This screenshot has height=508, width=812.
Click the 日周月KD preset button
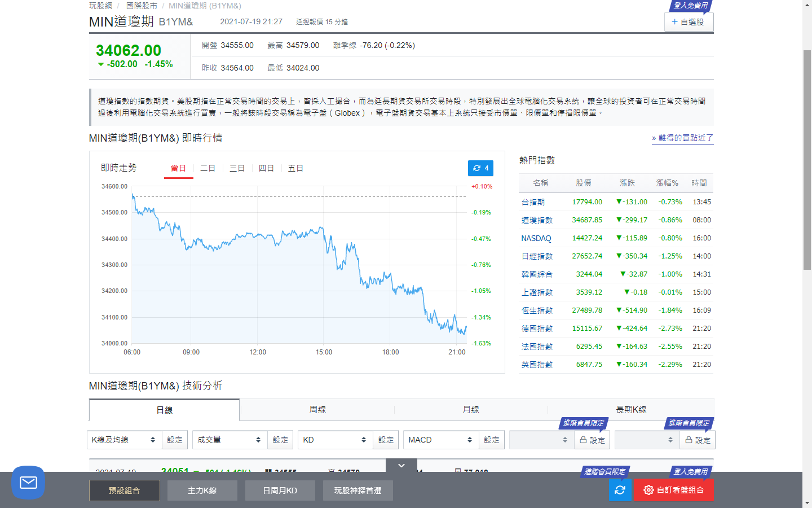[x=280, y=491]
